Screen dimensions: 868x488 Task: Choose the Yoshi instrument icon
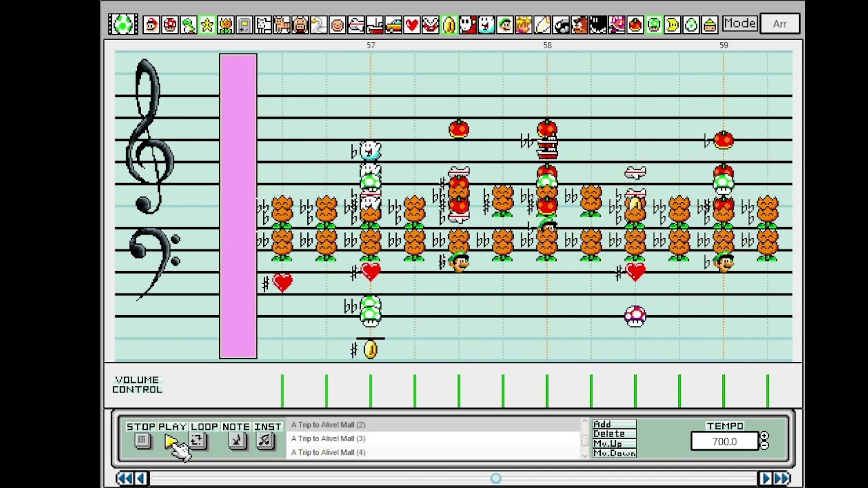(189, 25)
